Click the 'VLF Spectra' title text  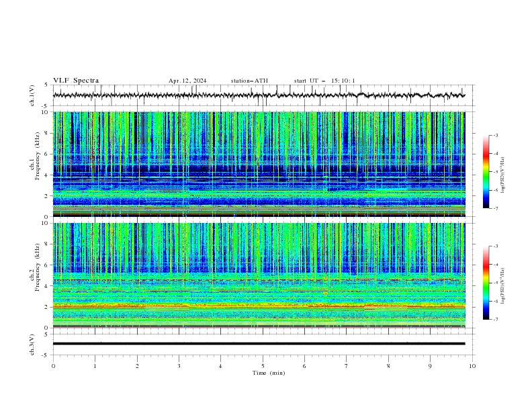[76, 81]
